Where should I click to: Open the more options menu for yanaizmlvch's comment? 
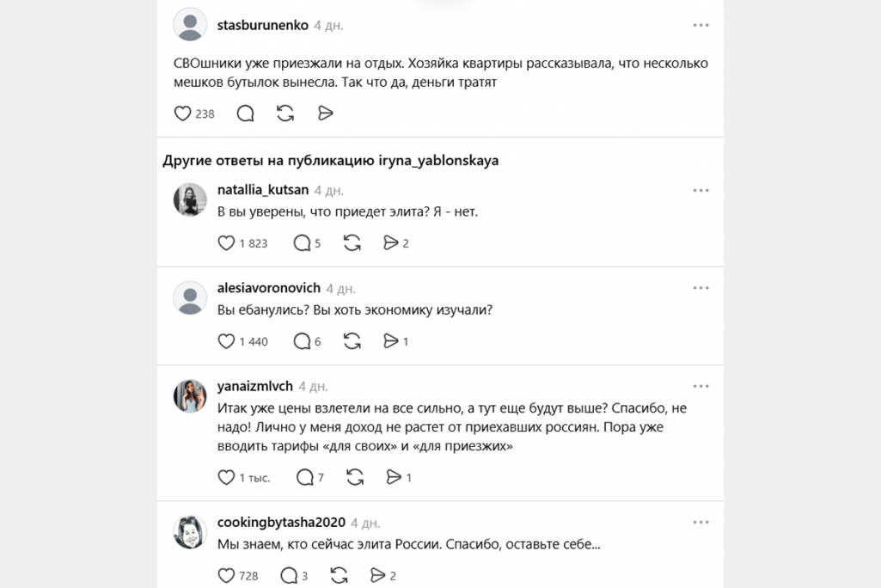click(701, 385)
